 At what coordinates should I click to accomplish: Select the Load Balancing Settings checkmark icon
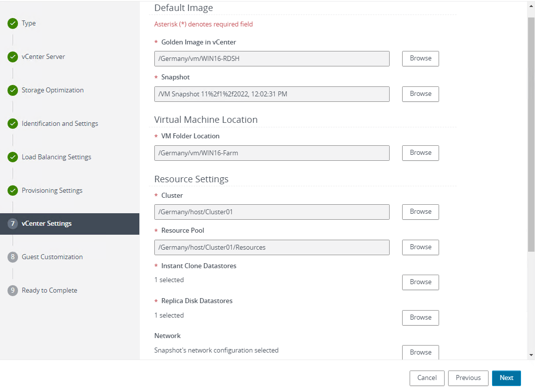tap(12, 157)
